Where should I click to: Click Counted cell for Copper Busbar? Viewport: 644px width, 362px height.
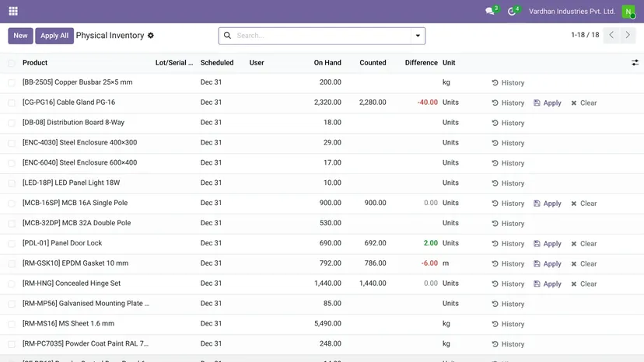coord(367,82)
